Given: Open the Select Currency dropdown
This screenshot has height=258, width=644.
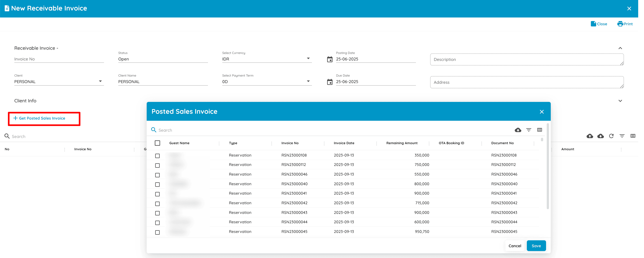Looking at the screenshot, I should pos(267,59).
